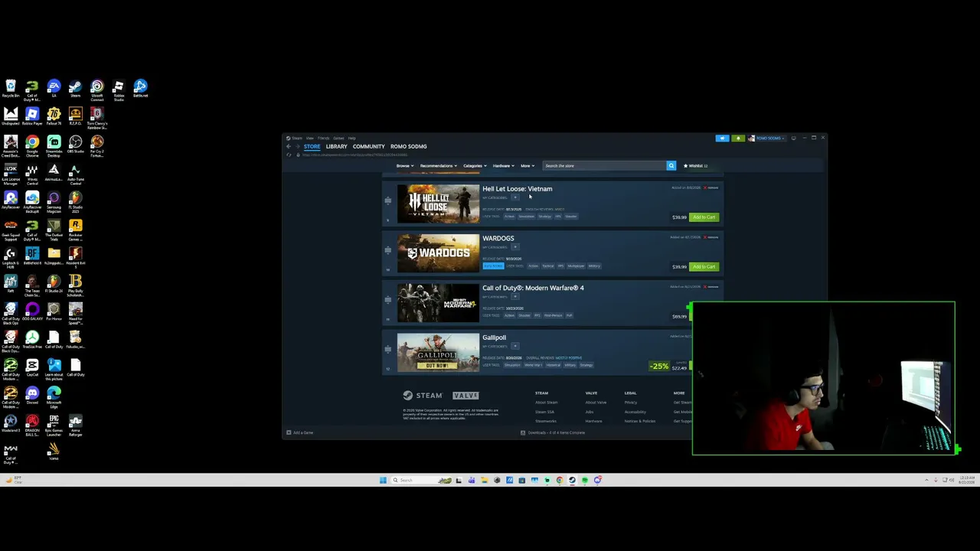The width and height of the screenshot is (980, 551).
Task: Launch CapCut desktop shortcut
Action: point(32,368)
